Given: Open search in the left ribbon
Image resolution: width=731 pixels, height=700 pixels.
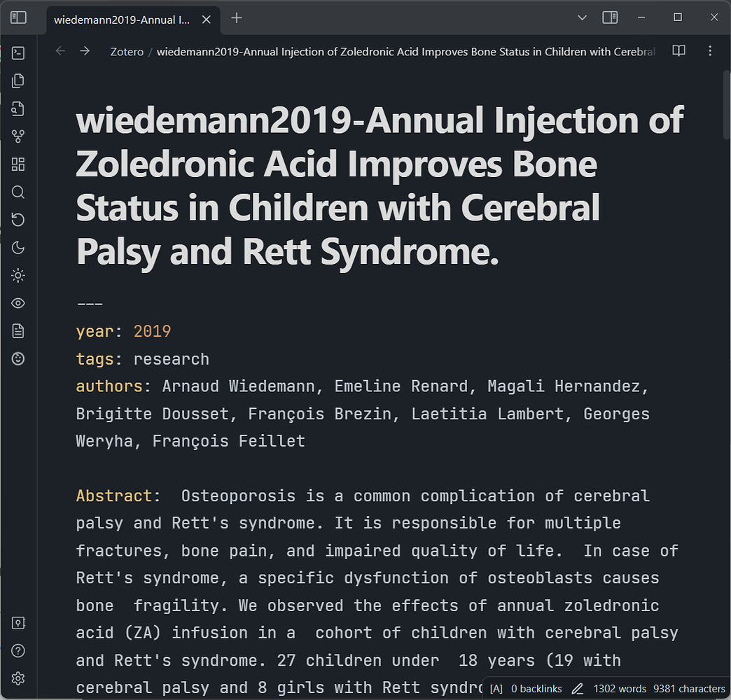Looking at the screenshot, I should [x=18, y=192].
